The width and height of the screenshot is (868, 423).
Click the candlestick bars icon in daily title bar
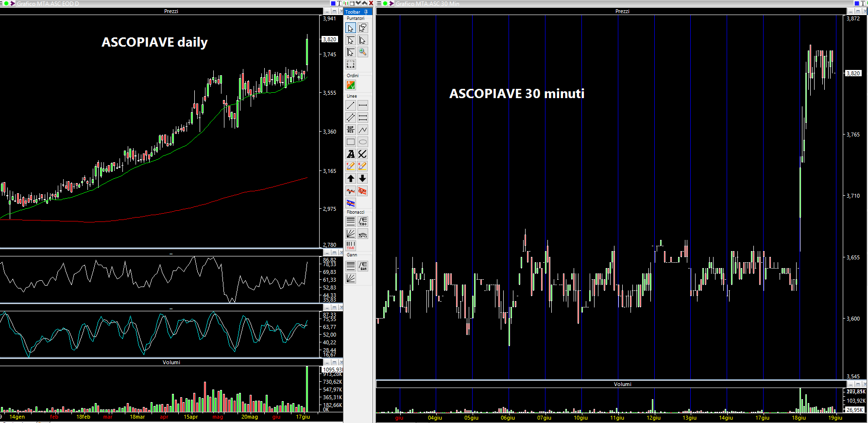(346, 3)
